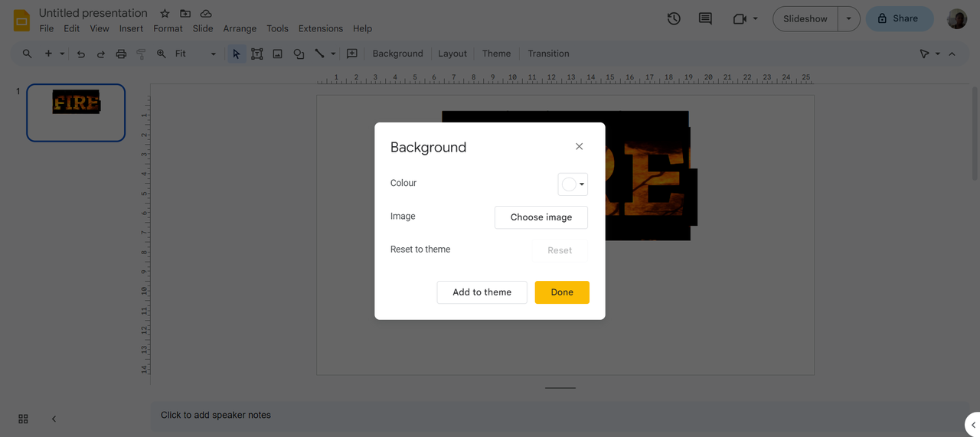Collapse the filmstrip panel arrow
Viewport: 980px width, 437px height.
tap(54, 419)
